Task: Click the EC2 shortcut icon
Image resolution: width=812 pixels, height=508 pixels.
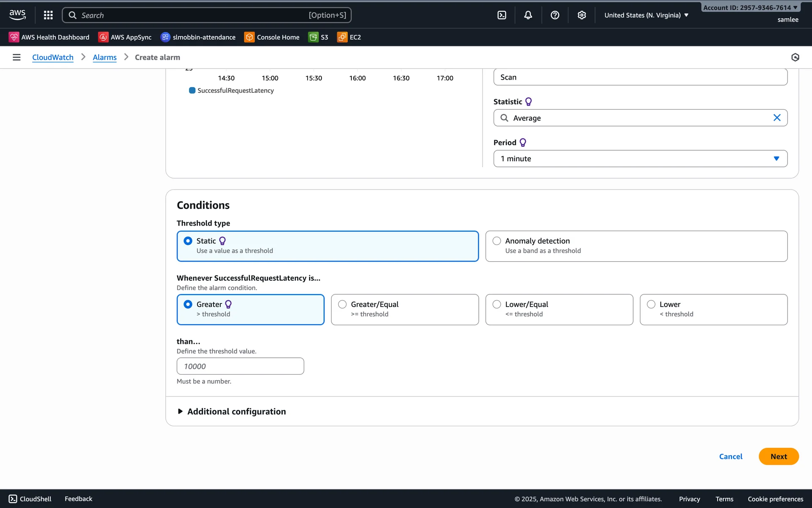Action: [x=342, y=37]
